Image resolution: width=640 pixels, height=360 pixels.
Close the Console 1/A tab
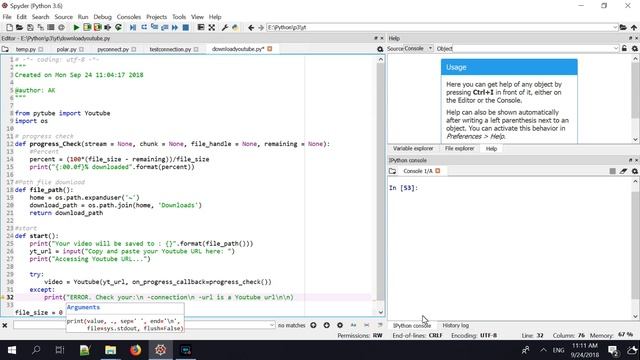tap(438, 171)
